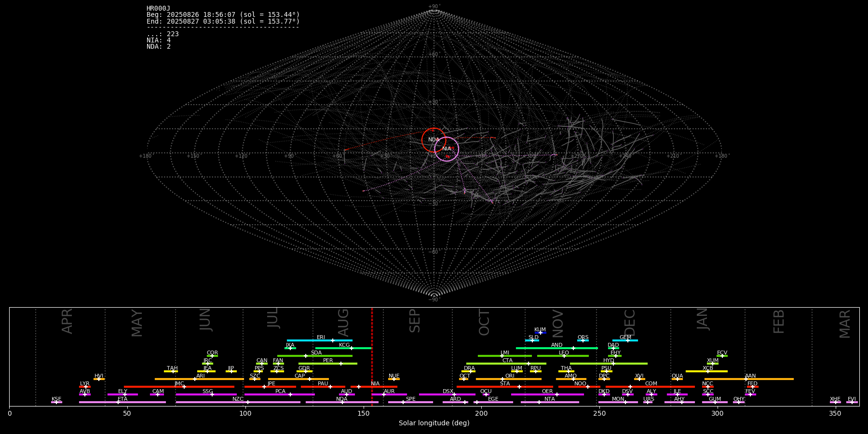
Task: Click the KCG shower label
Action: point(344,345)
